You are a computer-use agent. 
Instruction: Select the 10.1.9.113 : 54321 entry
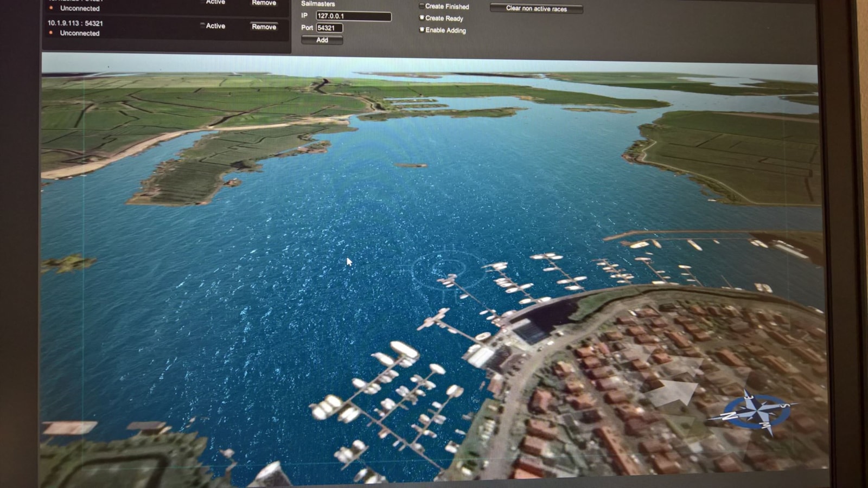75,23
